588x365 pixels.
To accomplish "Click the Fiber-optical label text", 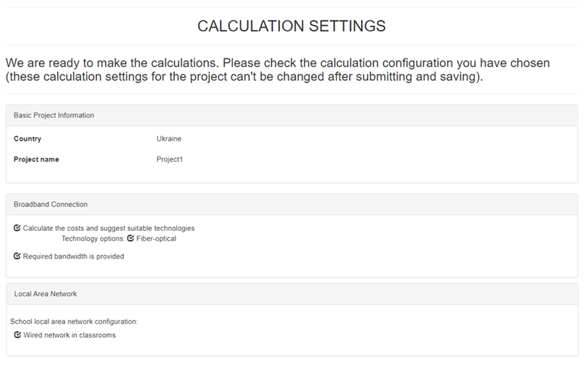I will pos(156,238).
